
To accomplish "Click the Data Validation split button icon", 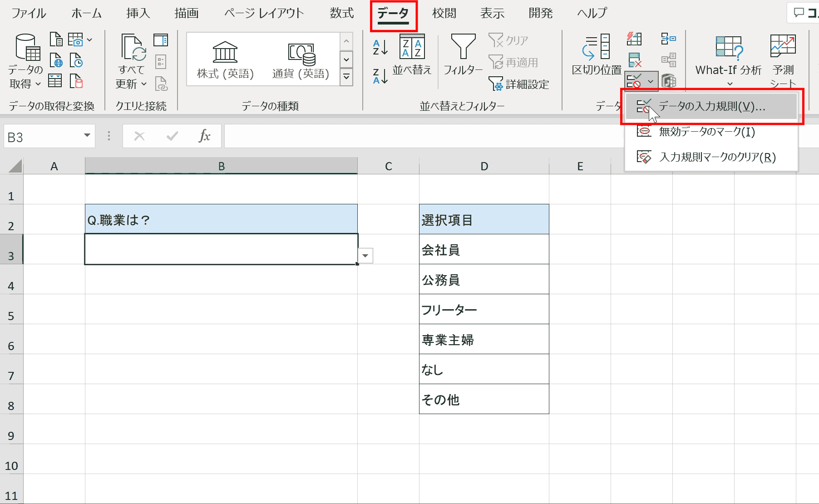I will click(x=634, y=81).
